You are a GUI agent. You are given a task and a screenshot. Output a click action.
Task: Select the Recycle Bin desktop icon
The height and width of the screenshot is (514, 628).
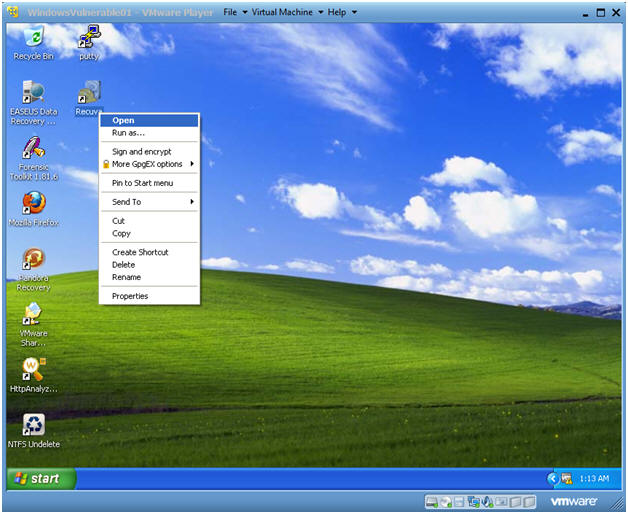(x=34, y=42)
